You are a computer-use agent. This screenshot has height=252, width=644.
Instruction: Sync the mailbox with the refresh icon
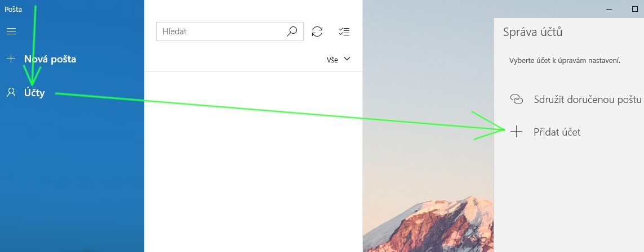[317, 31]
